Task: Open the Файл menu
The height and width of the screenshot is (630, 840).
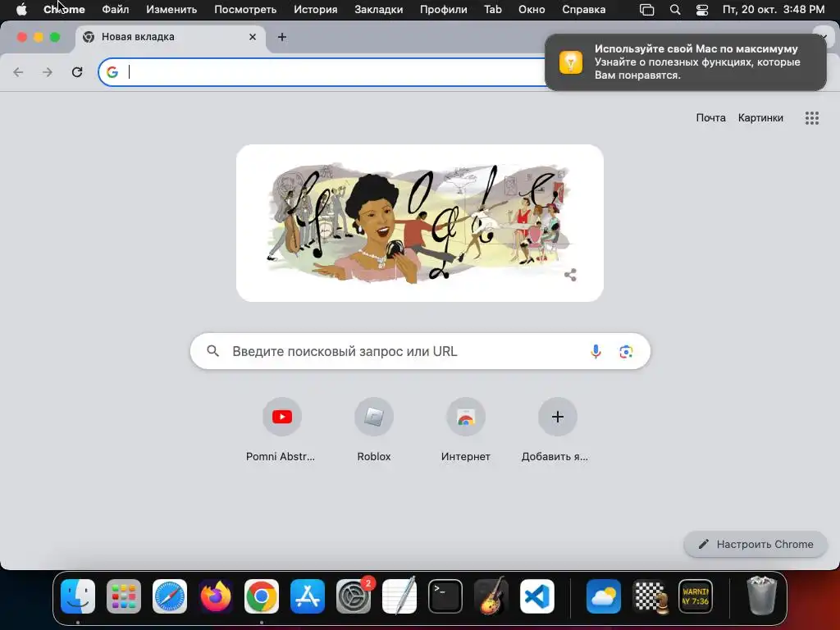Action: coord(115,10)
